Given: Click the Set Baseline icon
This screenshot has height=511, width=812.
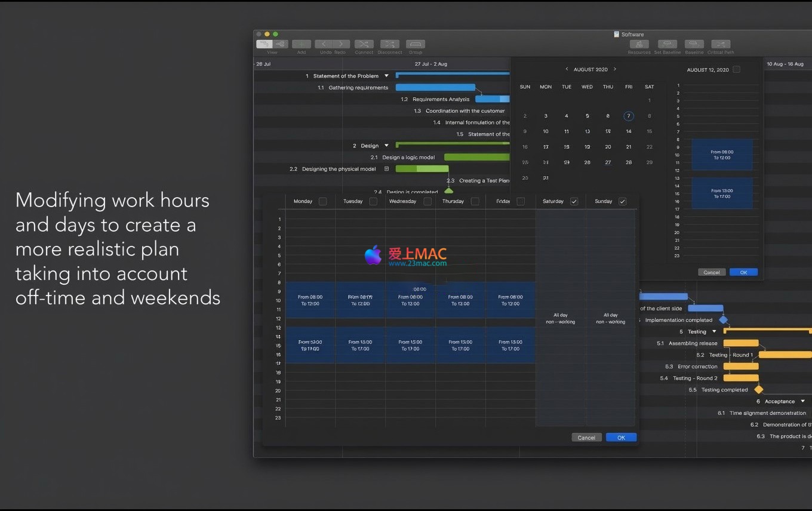Looking at the screenshot, I should pos(667,44).
